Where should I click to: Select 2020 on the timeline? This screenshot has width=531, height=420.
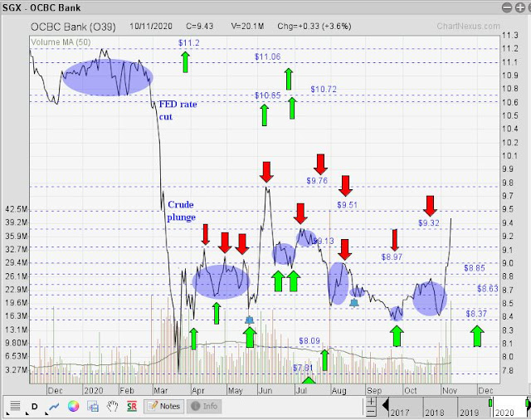pyautogui.click(x=504, y=413)
